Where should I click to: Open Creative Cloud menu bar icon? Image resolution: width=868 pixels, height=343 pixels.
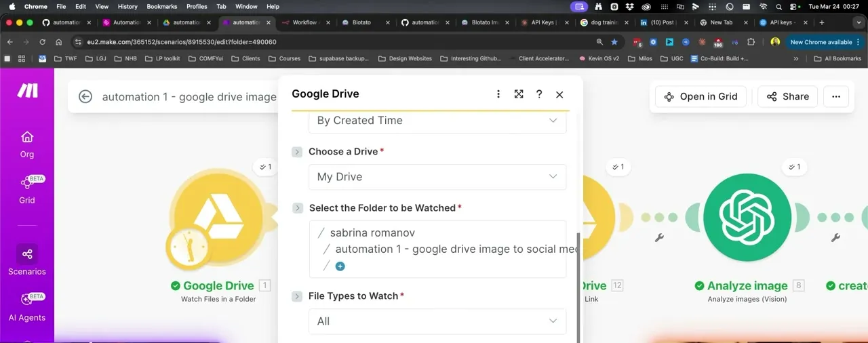pyautogui.click(x=646, y=6)
